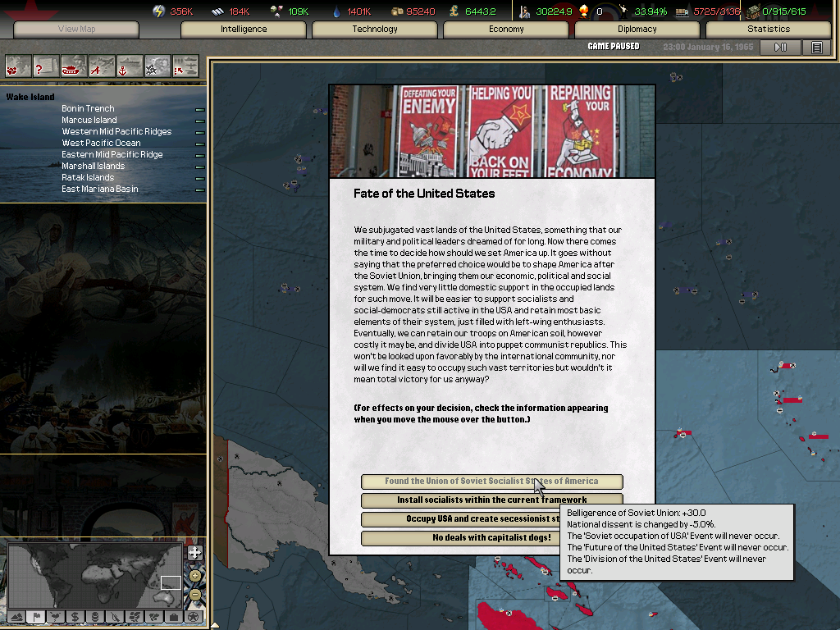Screen dimensions: 840x630
Task: Choose 'No deals with capitalist dogs!' option
Action: pos(491,538)
